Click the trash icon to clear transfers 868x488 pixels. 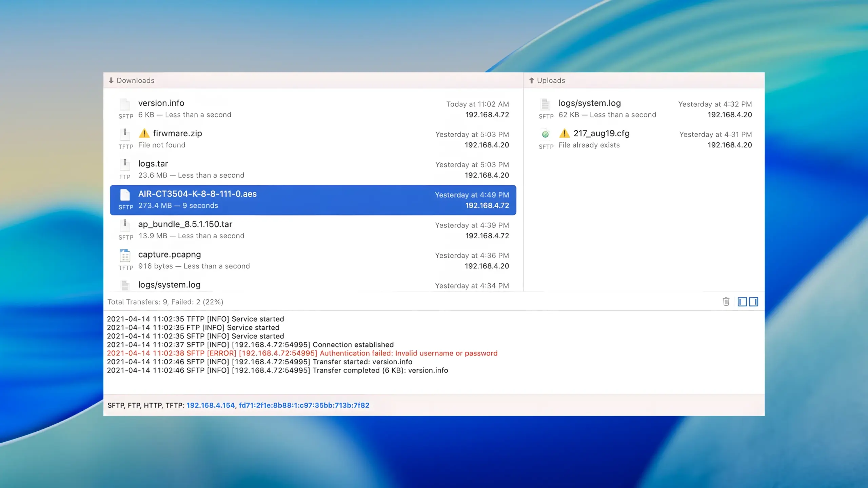(x=726, y=302)
